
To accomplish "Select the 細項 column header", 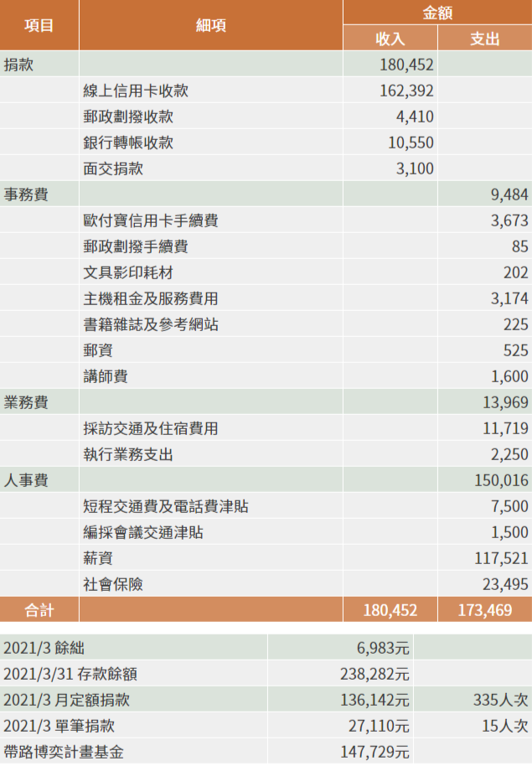I will 210,25.
